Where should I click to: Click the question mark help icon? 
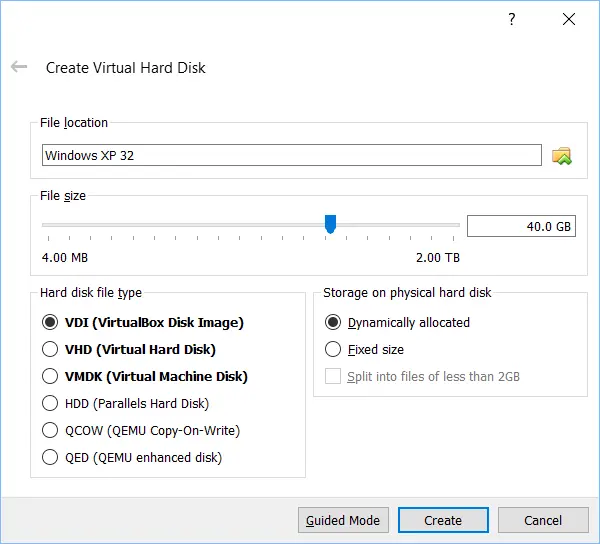point(512,19)
